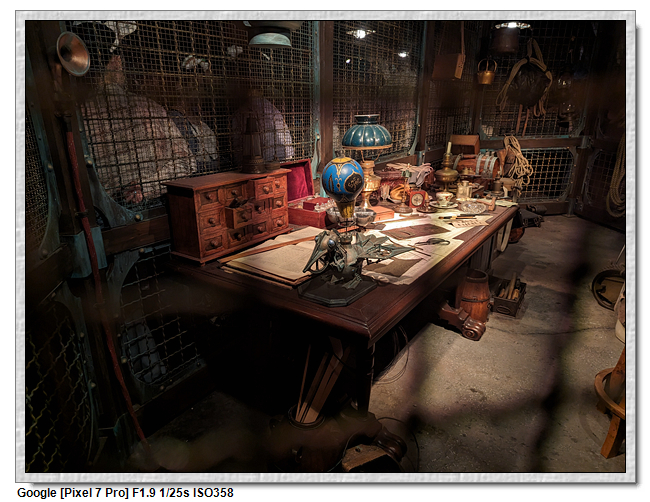Image resolution: width=650 pixels, height=502 pixels.
Task: Select the green lamp shade
Action: 366,134
